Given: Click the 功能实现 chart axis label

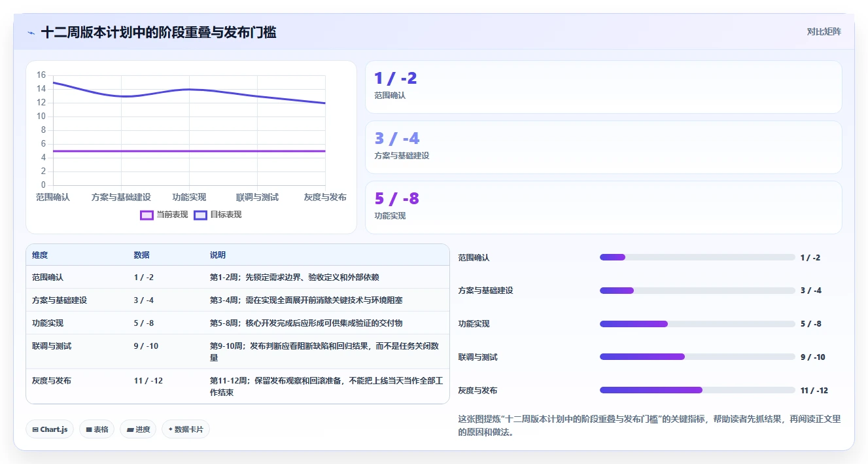Looking at the screenshot, I should [189, 197].
